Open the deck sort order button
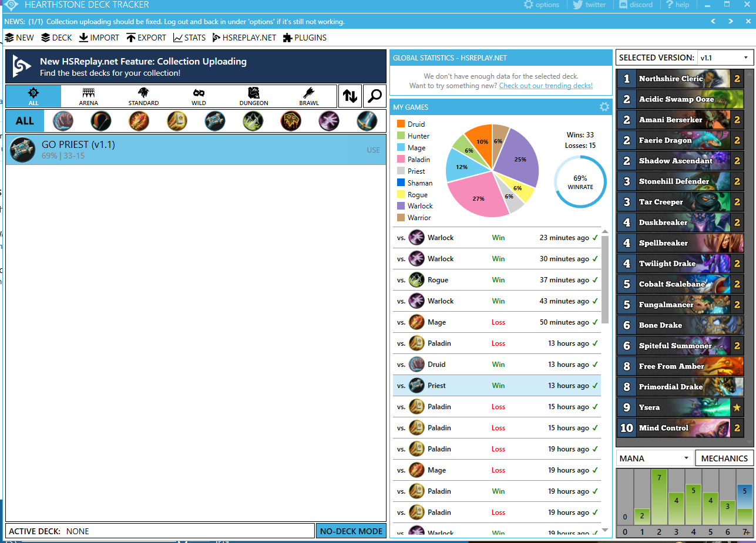This screenshot has height=543, width=756. tap(350, 96)
